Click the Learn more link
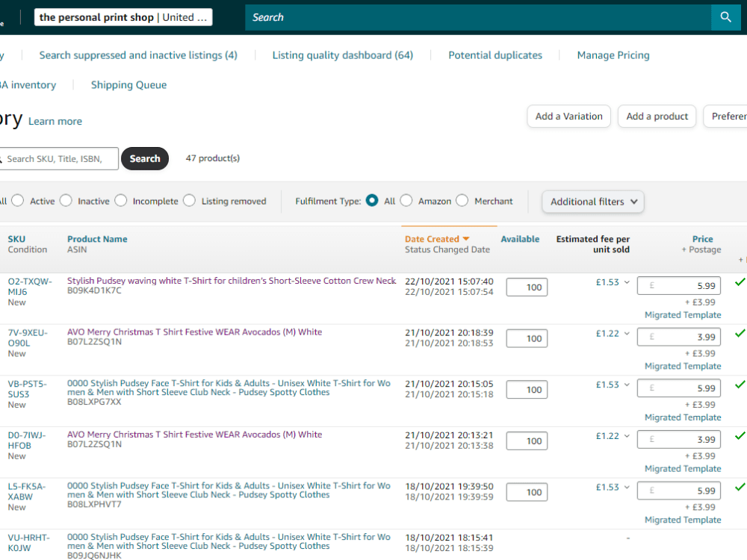The width and height of the screenshot is (747, 560). [x=55, y=122]
